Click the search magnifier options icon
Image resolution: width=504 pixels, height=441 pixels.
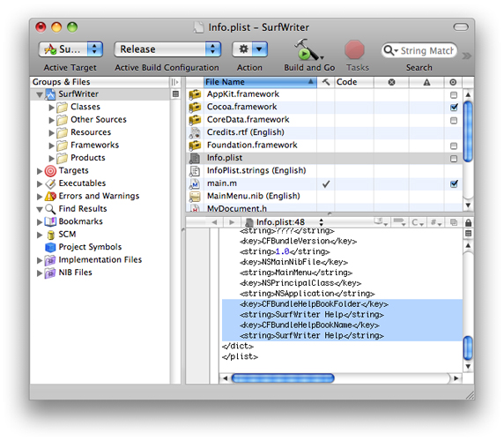click(x=390, y=50)
